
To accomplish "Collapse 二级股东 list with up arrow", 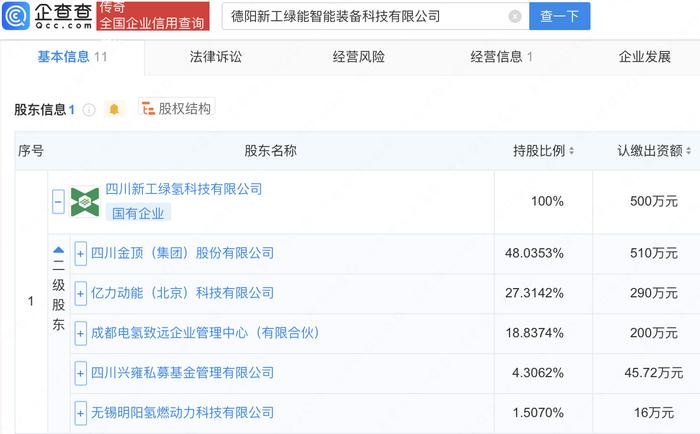I will pyautogui.click(x=58, y=250).
